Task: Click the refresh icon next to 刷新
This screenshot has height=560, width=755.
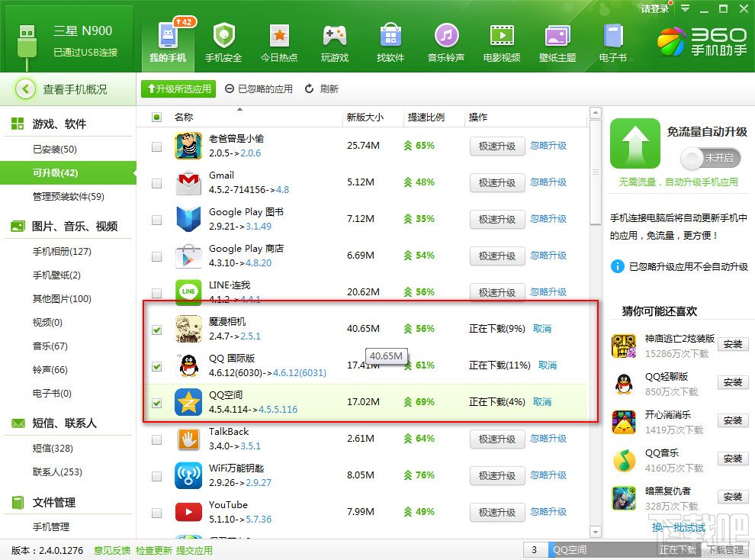Action: 309,89
